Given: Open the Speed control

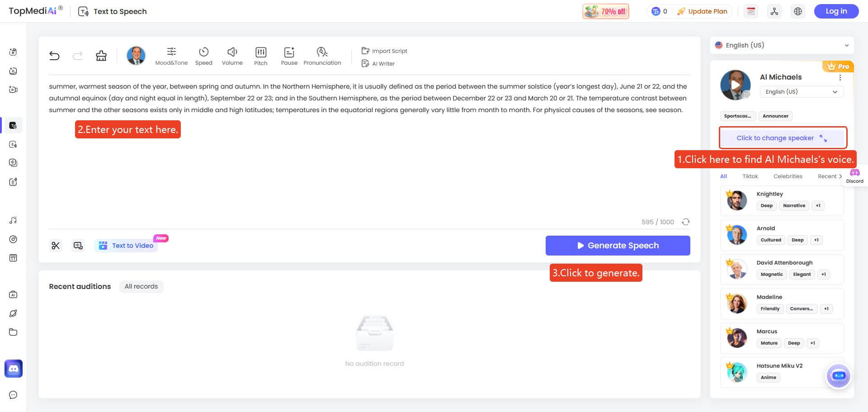Looking at the screenshot, I should (203, 57).
